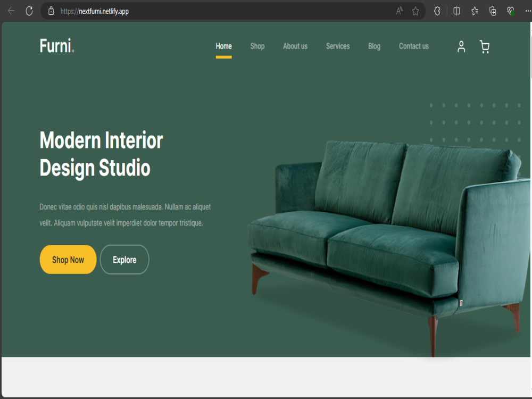This screenshot has height=399, width=532.
Task: Open Browser essentials heart icon
Action: pos(511,11)
